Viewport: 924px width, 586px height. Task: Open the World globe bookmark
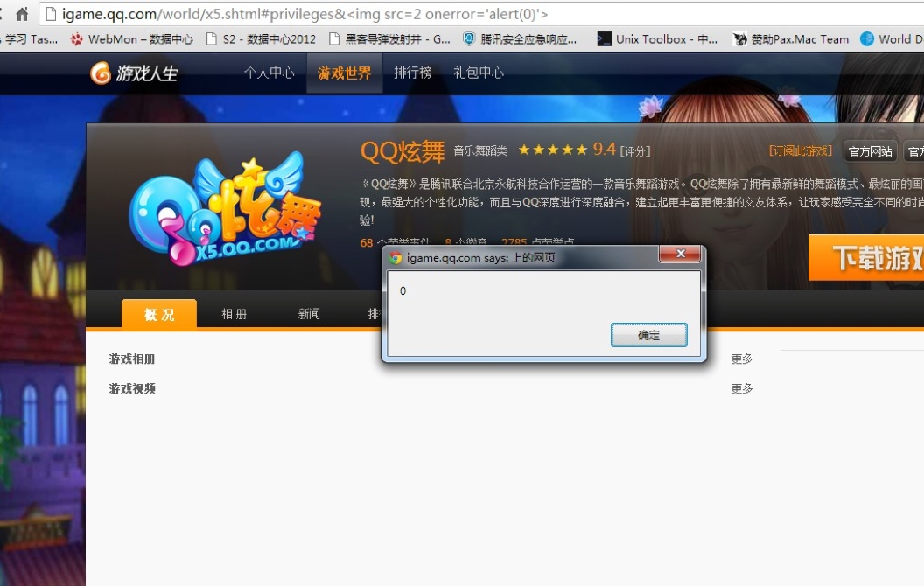point(891,39)
